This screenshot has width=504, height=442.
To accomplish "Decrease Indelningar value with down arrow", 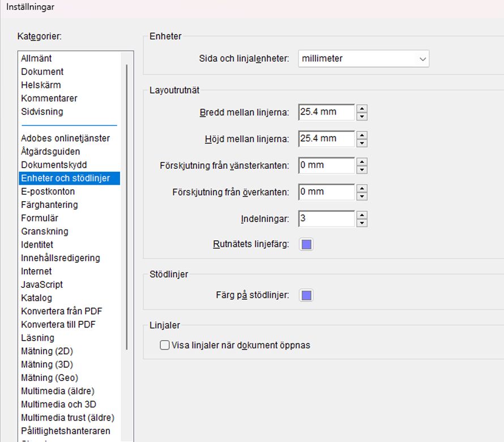I will (x=362, y=223).
